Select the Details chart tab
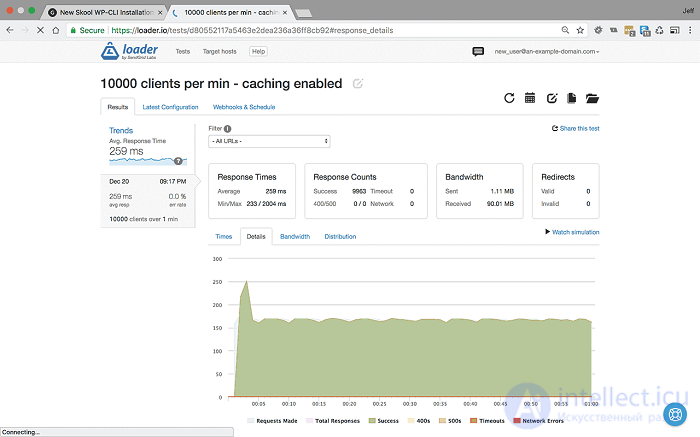This screenshot has width=700, height=437. pyautogui.click(x=256, y=237)
